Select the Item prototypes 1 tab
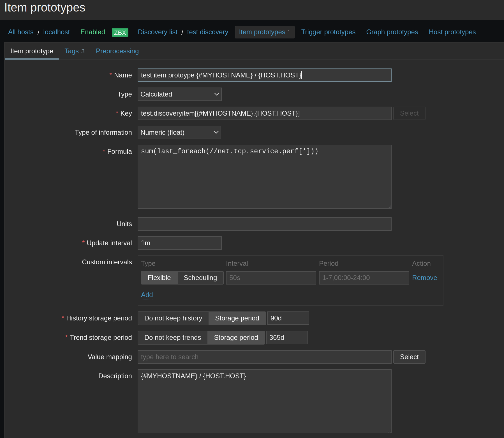 [x=265, y=32]
